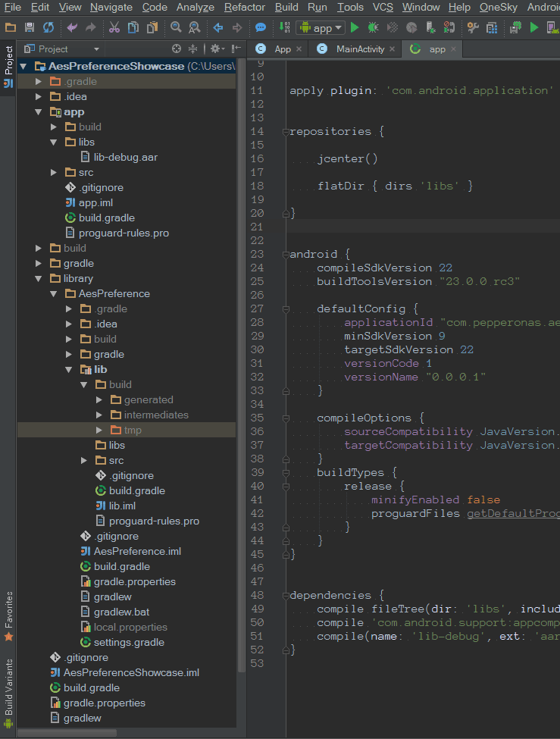Open the VCS menu
Viewport: 560px width, 739px height.
[382, 7]
